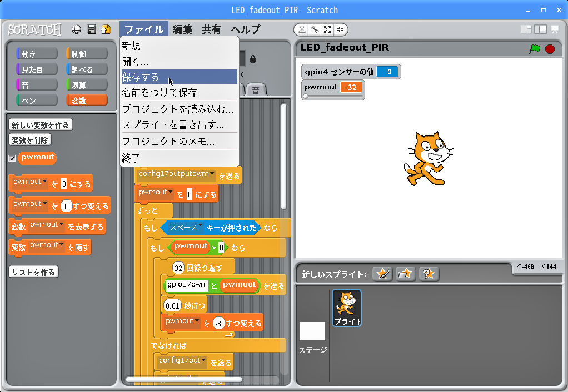Choose プロジェクトを読み込む... menu item
The height and width of the screenshot is (392, 568).
[180, 109]
